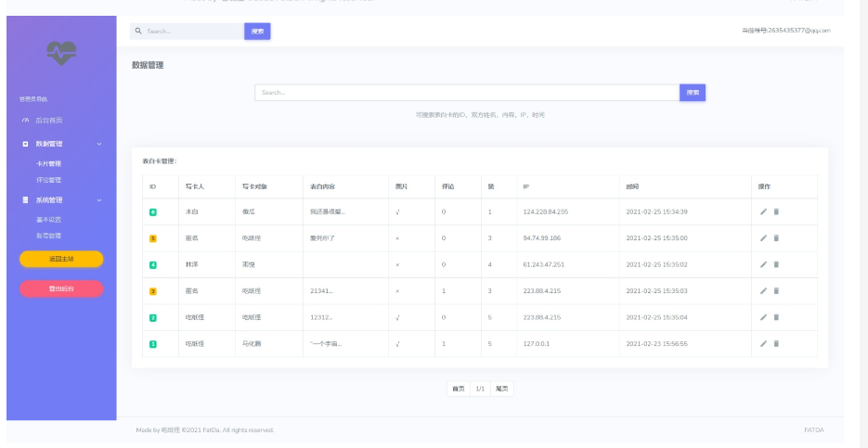The width and height of the screenshot is (868, 448).
Task: Edit the card with IP 94.74.99.186
Action: coord(763,237)
